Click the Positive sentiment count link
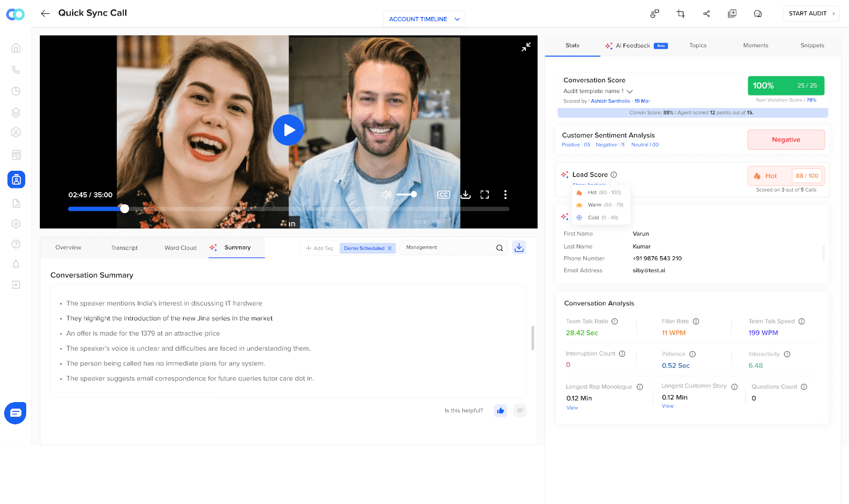This screenshot has width=849, height=504. [x=576, y=145]
